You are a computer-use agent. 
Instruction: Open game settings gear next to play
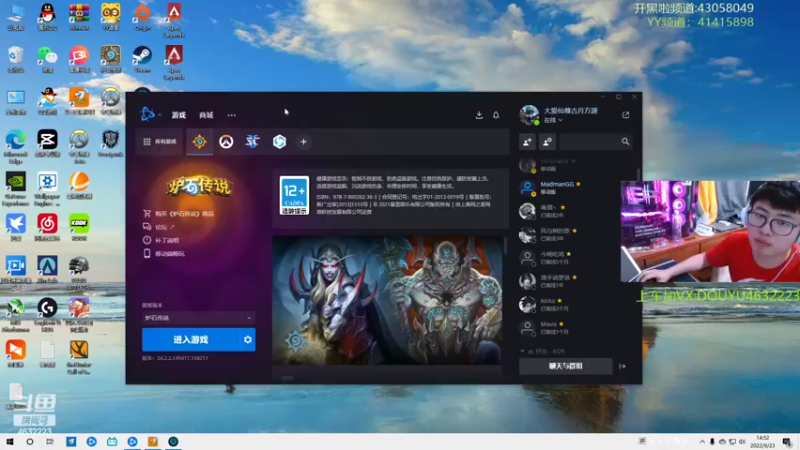[247, 340]
